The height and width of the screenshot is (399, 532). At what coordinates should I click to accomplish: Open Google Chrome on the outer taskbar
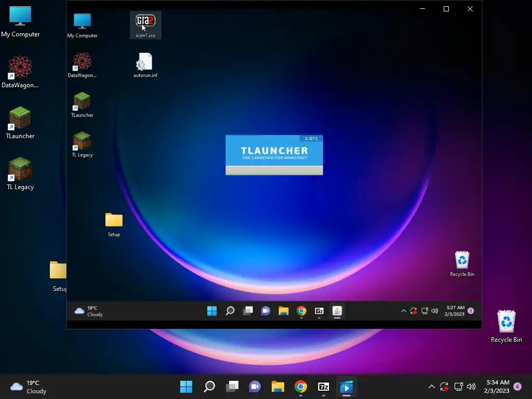pos(301,387)
